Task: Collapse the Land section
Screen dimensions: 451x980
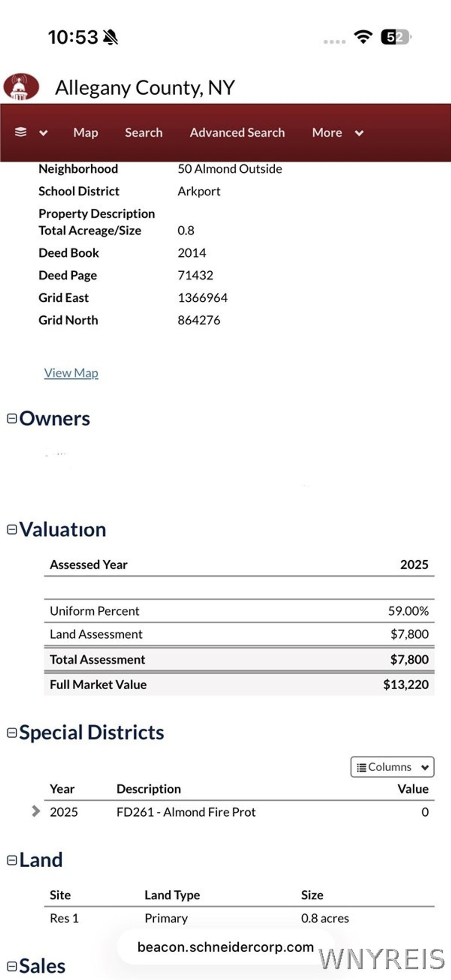Action: tap(12, 860)
